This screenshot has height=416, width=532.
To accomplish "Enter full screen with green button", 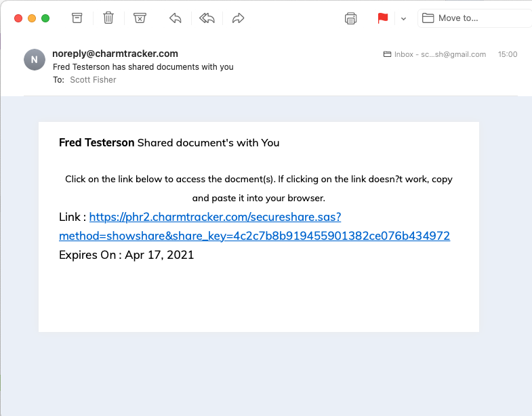I will point(45,18).
